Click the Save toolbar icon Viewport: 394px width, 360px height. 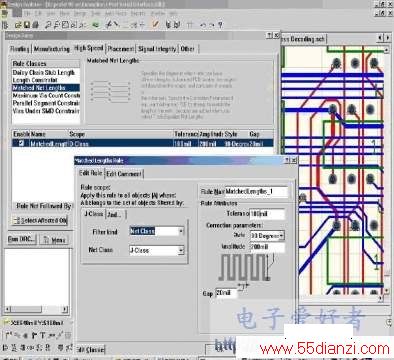pos(27,25)
